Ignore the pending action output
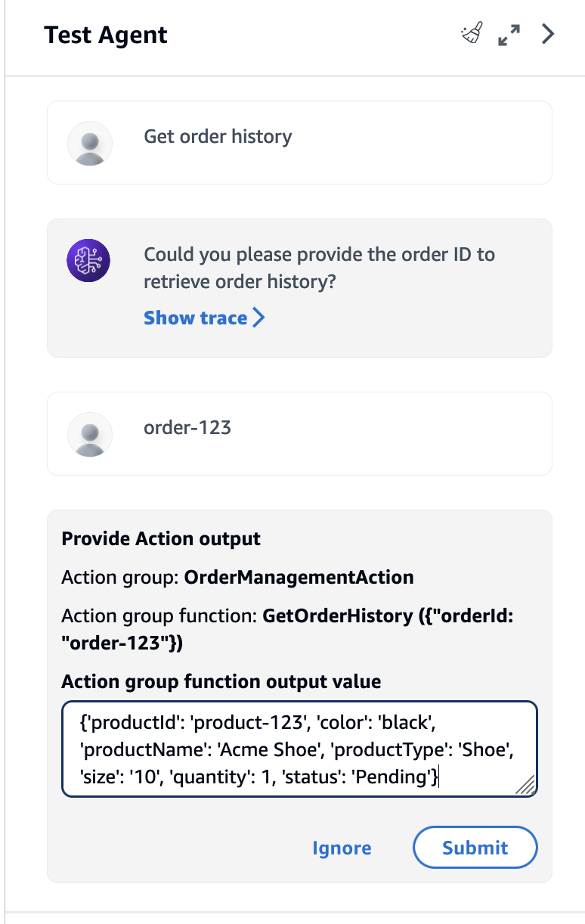 tap(342, 848)
